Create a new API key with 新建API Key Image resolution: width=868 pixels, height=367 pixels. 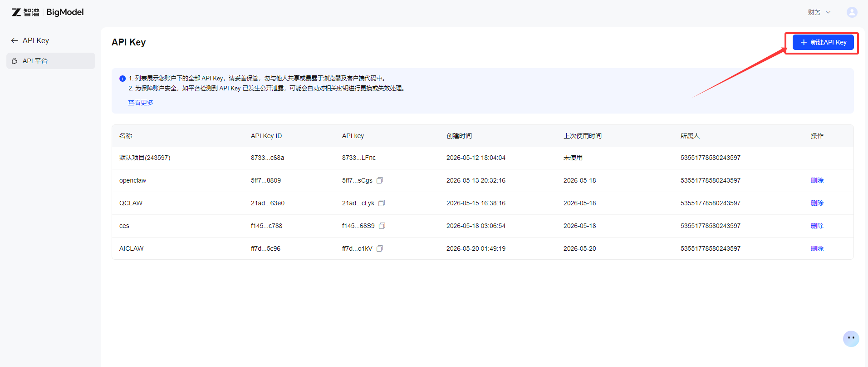[x=823, y=42]
